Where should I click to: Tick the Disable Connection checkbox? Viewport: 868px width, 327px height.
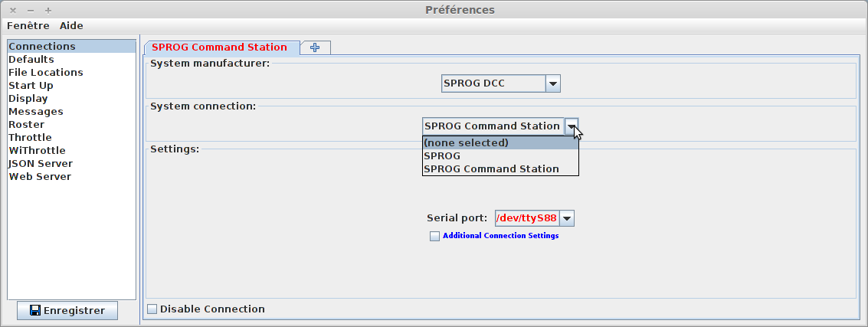[x=152, y=309]
